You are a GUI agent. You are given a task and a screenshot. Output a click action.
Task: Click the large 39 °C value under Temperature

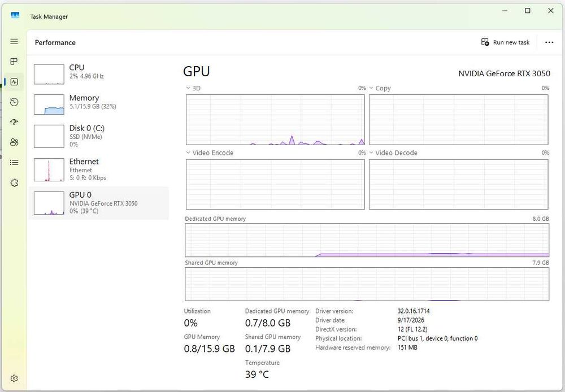tap(257, 374)
